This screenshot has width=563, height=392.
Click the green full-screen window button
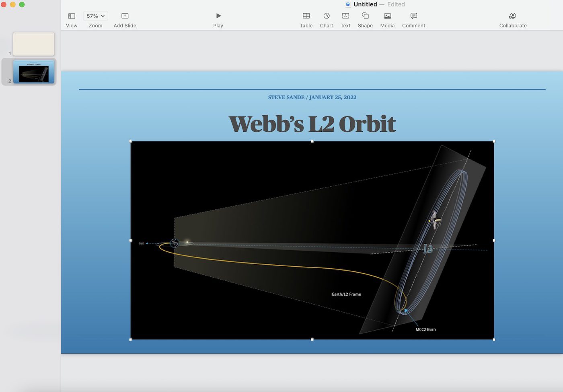(x=22, y=4)
